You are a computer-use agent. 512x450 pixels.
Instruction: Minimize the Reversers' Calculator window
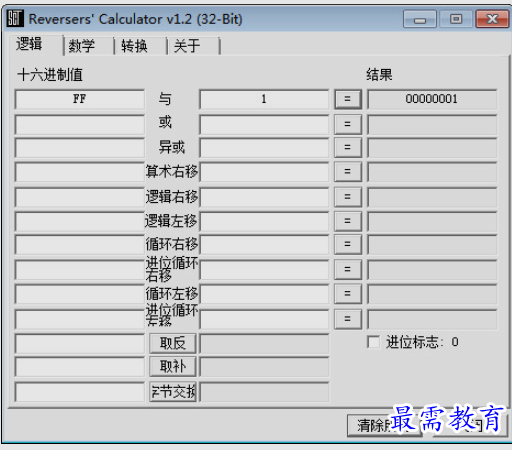click(420, 19)
